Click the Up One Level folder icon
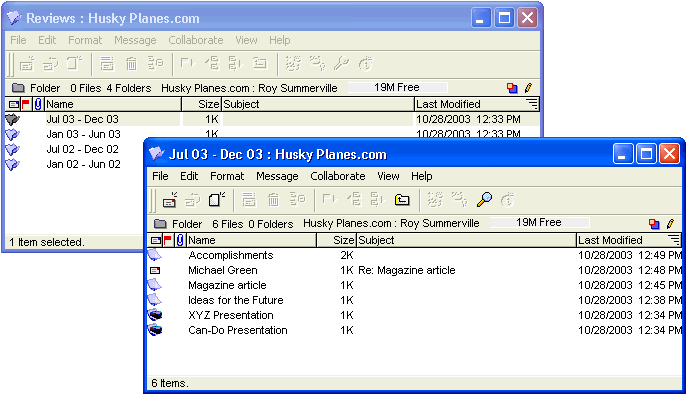Viewport: 687px width, 395px height. tap(402, 200)
